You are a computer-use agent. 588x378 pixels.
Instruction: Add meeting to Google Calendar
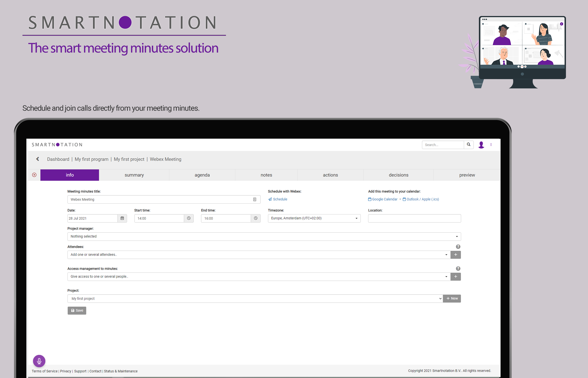383,199
